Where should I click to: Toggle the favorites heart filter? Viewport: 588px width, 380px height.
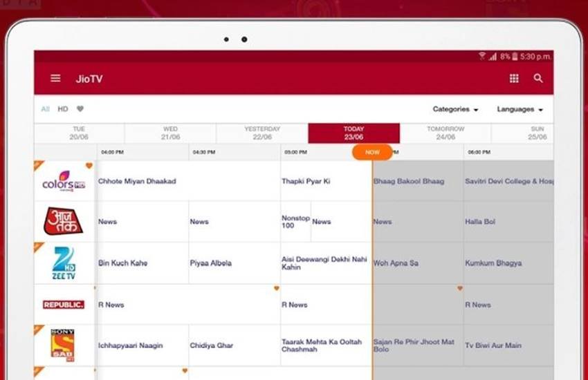pyautogui.click(x=80, y=109)
